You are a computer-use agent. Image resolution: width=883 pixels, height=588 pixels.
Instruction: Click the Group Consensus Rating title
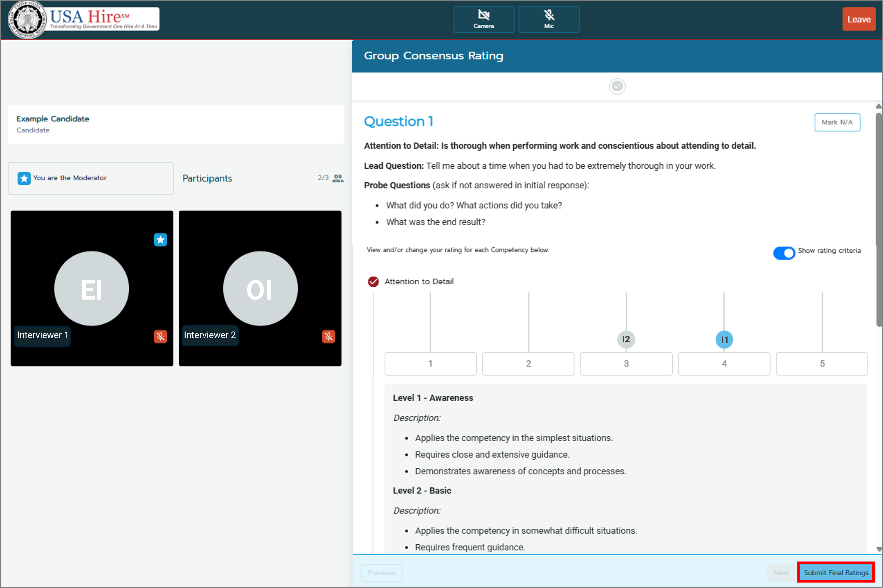pos(433,56)
